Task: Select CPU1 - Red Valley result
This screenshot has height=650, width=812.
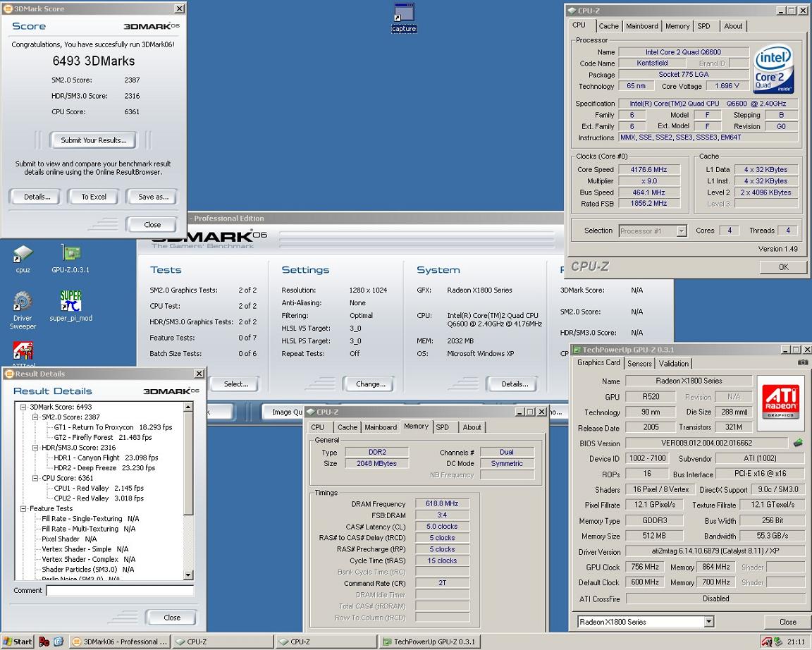Action: [x=99, y=488]
